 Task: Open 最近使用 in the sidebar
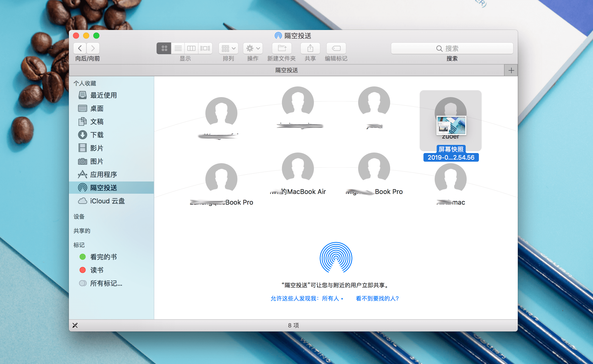[x=111, y=95]
